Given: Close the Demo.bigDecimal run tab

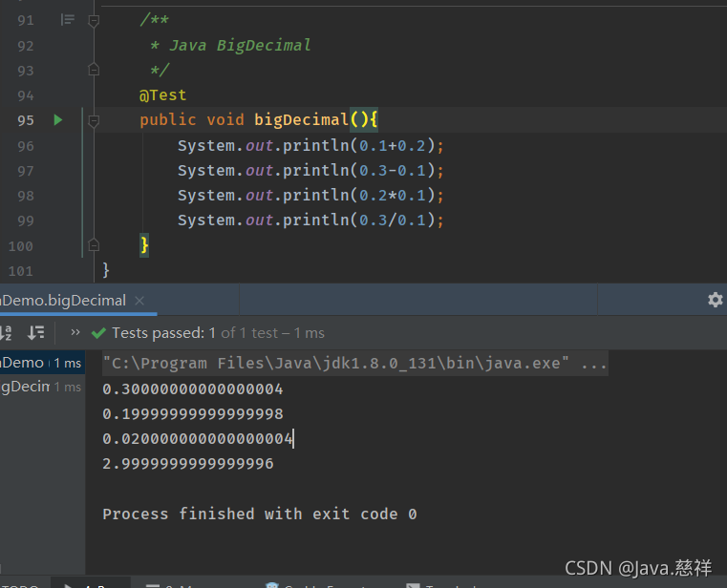Looking at the screenshot, I should point(139,301).
